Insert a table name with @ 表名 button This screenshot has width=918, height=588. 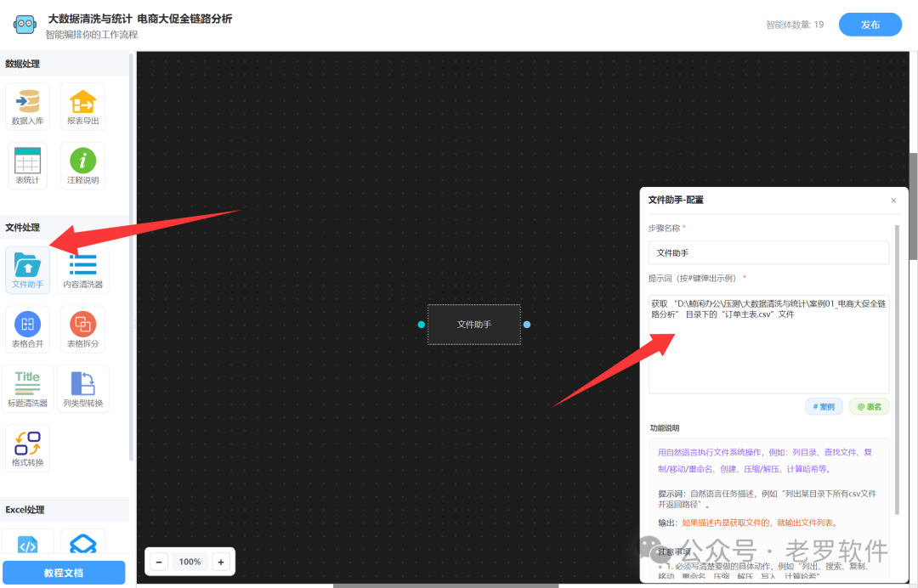[x=870, y=407]
